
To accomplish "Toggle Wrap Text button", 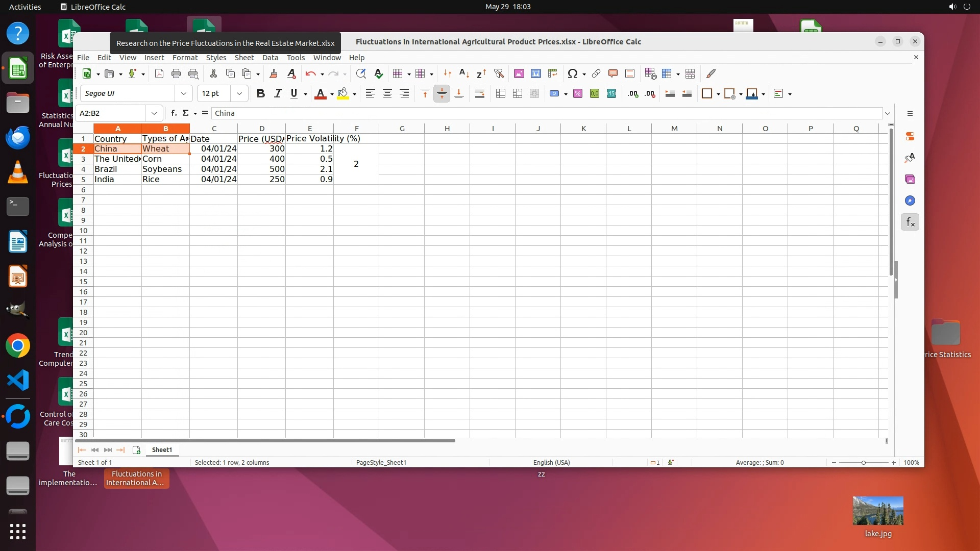I will coord(479,93).
